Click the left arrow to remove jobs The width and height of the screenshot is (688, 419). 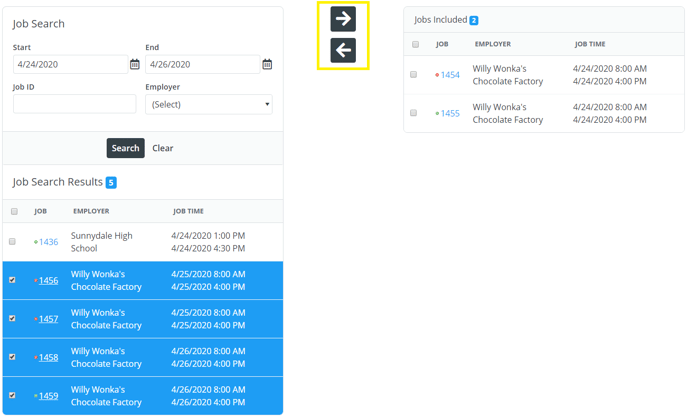coord(343,51)
